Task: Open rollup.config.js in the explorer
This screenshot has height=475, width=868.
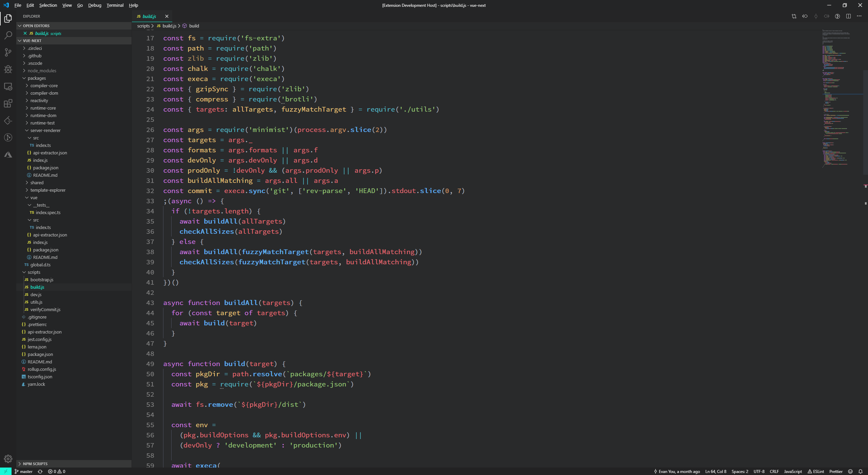Action: [42, 369]
